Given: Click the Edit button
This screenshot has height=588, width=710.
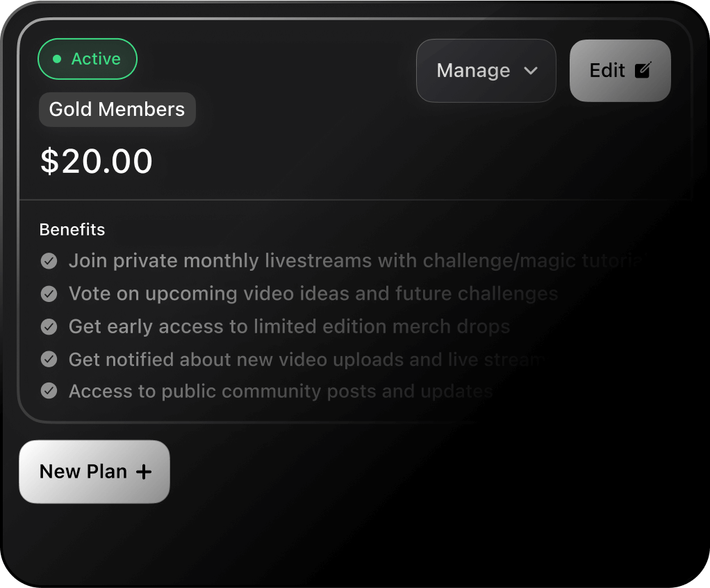Looking at the screenshot, I should coord(620,71).
